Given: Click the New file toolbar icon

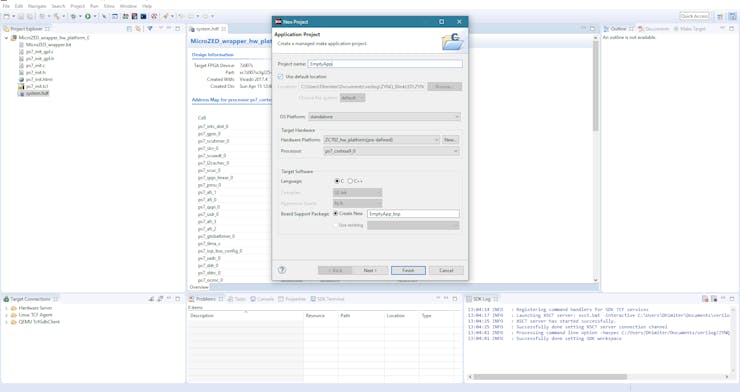Looking at the screenshot, I should (x=6, y=16).
